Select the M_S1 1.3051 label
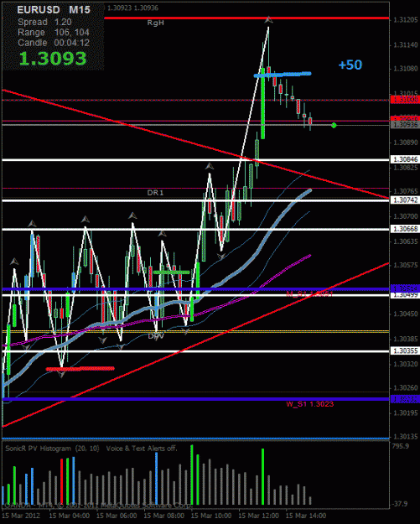The image size is (420, 524). coord(309,293)
